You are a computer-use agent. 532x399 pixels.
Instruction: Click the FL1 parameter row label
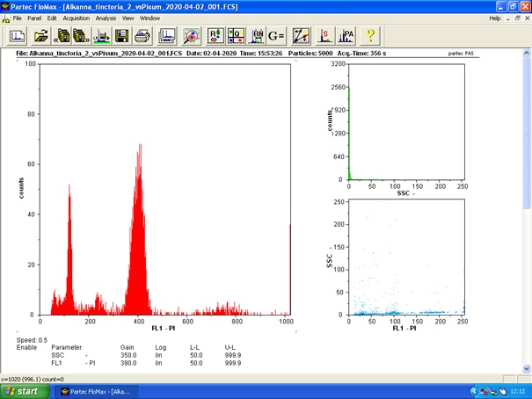tap(56, 363)
